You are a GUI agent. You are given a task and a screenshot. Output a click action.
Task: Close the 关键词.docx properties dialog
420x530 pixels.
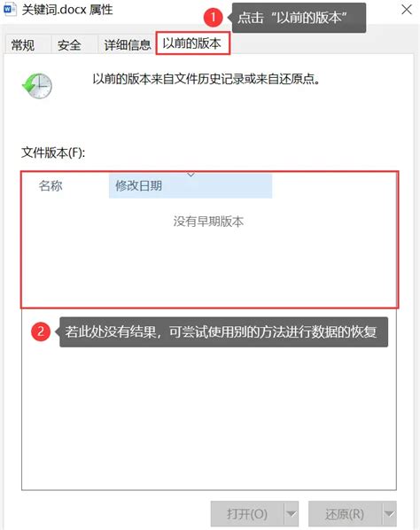click(407, 10)
